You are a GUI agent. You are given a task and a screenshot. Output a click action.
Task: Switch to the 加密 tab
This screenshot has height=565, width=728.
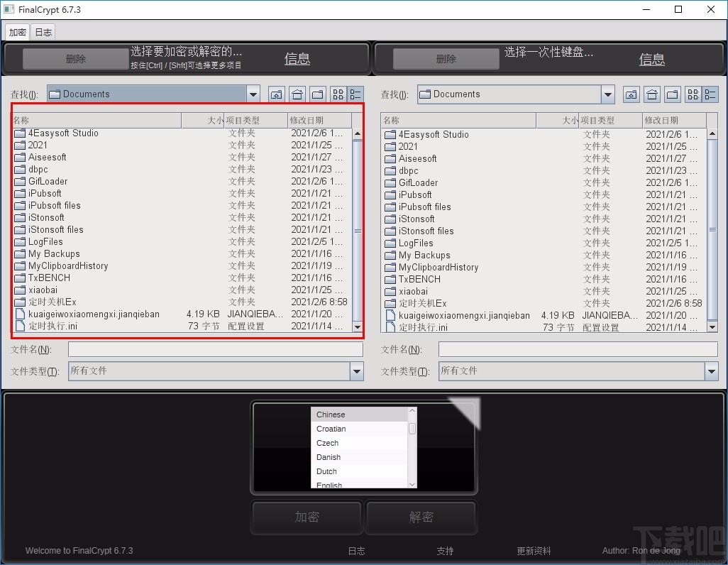(x=17, y=31)
